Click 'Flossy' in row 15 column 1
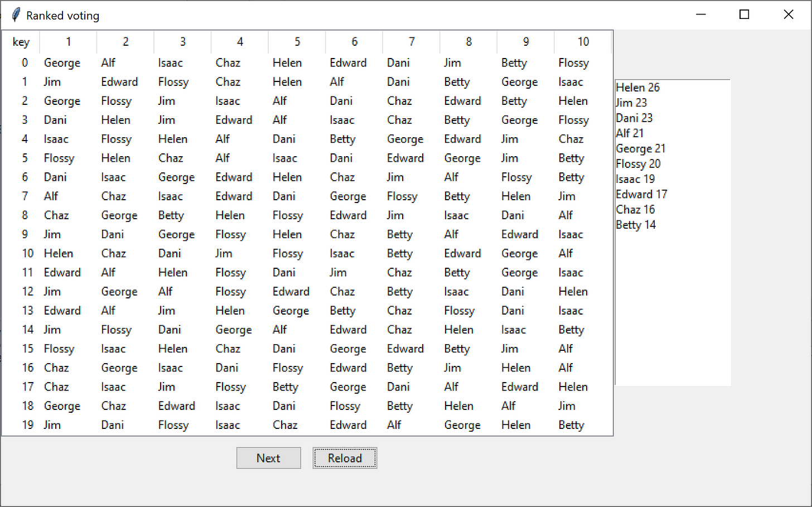This screenshot has height=507, width=812. tap(59, 349)
